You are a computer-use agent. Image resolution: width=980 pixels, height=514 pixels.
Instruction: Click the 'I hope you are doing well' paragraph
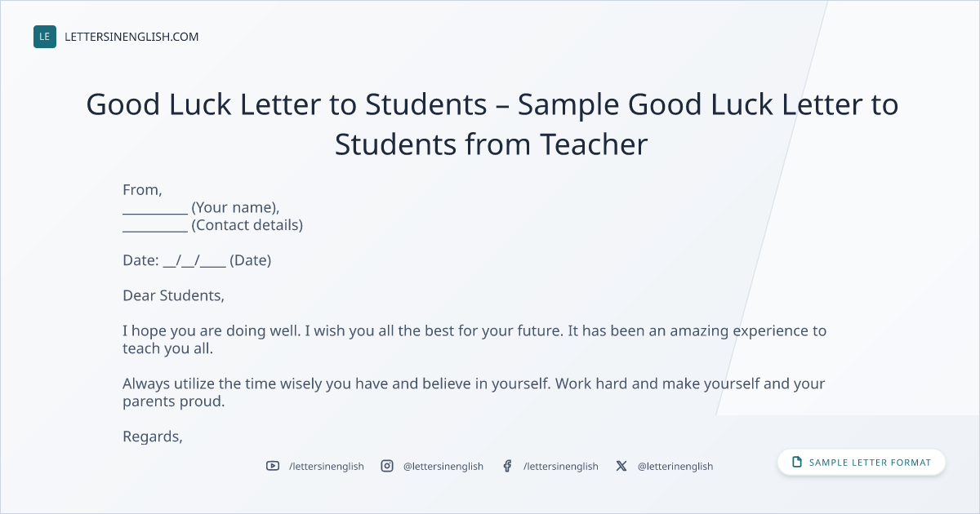pyautogui.click(x=474, y=339)
